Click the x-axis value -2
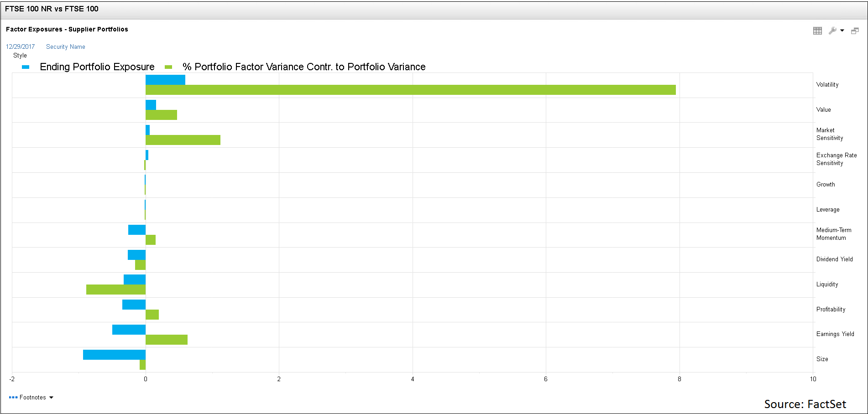 pyautogui.click(x=12, y=379)
